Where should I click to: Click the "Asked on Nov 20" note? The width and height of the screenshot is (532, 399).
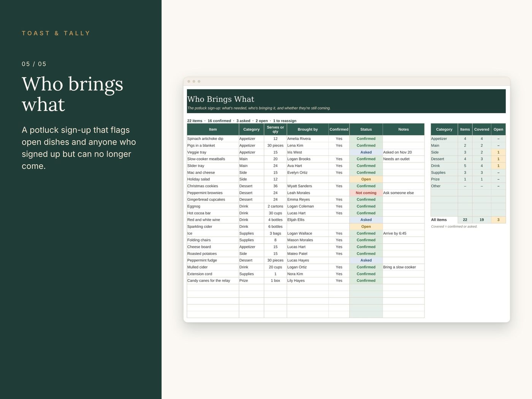click(x=404, y=152)
